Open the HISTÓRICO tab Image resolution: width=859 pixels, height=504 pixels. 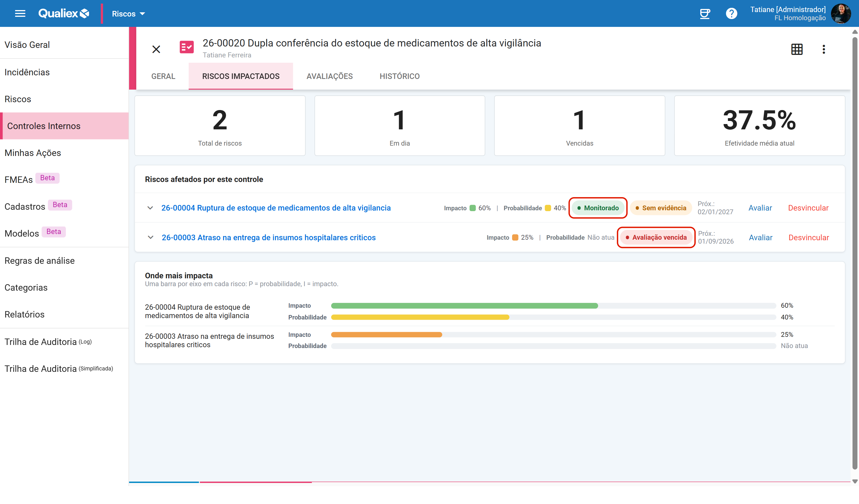pyautogui.click(x=400, y=76)
